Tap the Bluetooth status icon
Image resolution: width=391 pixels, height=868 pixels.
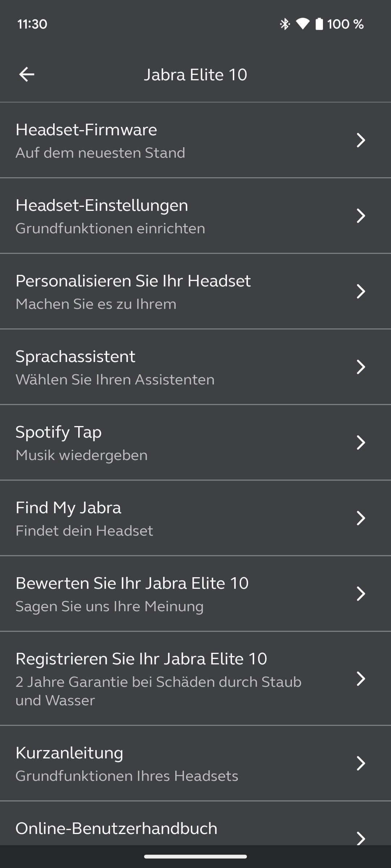285,24
